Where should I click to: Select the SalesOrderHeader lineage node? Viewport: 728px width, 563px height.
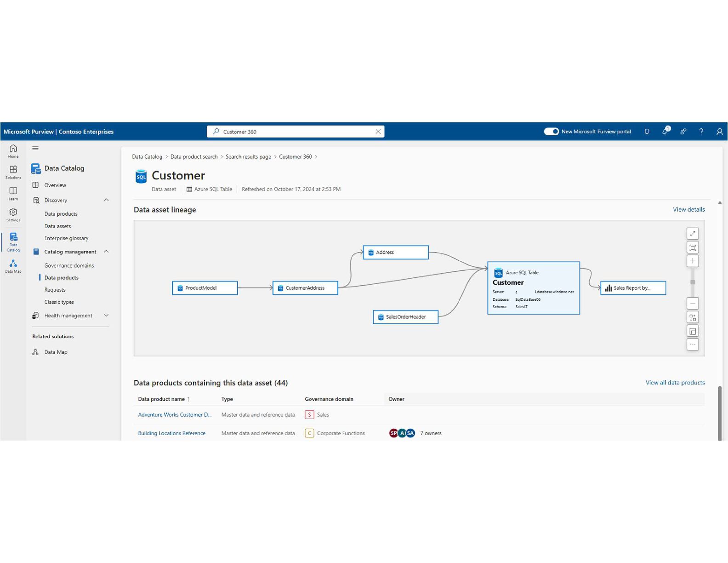coord(405,317)
